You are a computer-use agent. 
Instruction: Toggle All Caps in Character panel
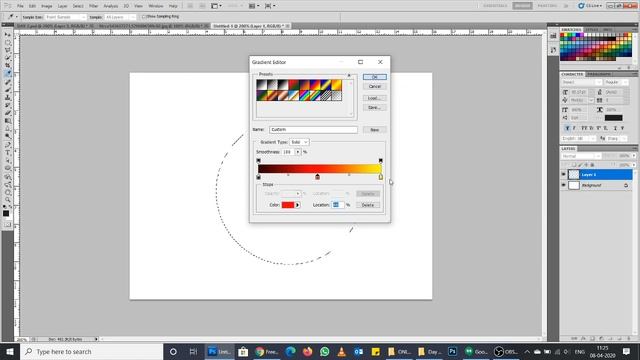tap(584, 128)
